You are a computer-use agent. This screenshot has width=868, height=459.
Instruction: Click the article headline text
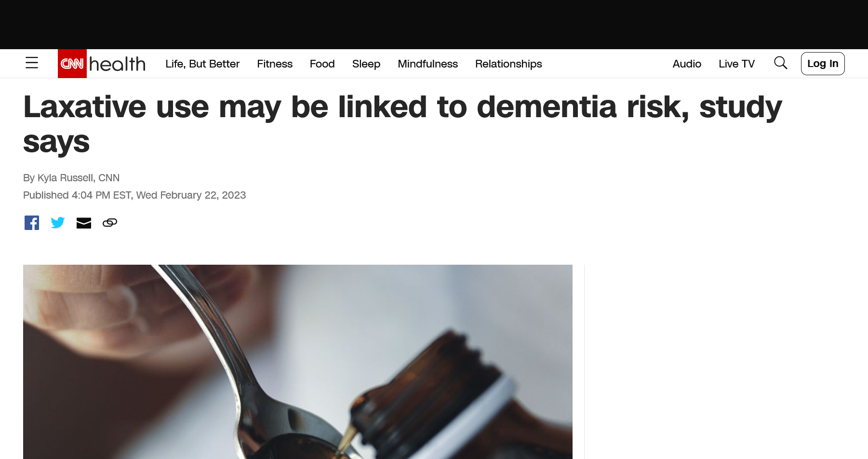coord(402,124)
